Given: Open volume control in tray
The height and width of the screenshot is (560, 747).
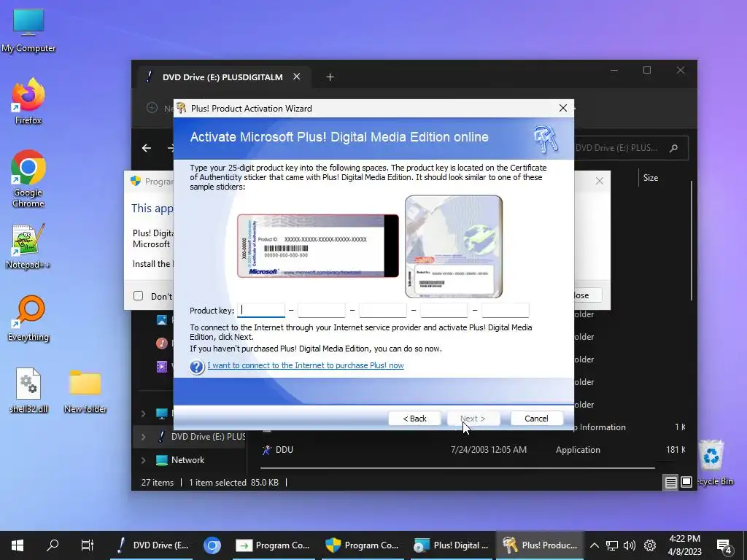Looking at the screenshot, I should (630, 545).
